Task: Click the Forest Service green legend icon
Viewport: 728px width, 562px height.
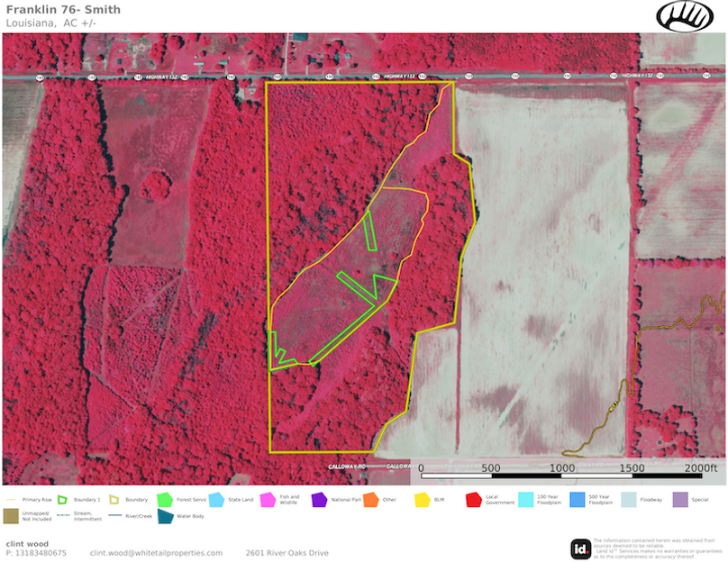Action: 164,499
